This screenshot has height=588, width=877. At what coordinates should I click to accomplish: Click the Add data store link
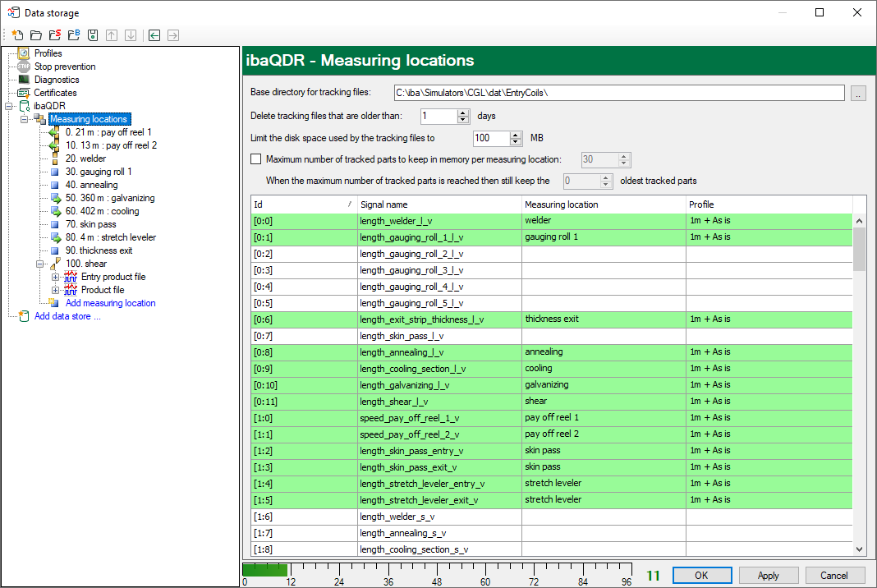[x=67, y=316]
